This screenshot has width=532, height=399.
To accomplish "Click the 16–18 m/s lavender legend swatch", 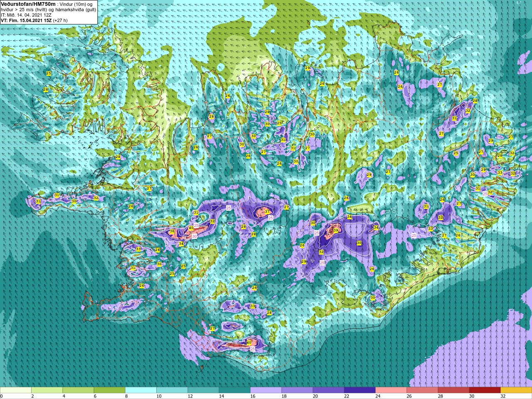I will click(266, 390).
